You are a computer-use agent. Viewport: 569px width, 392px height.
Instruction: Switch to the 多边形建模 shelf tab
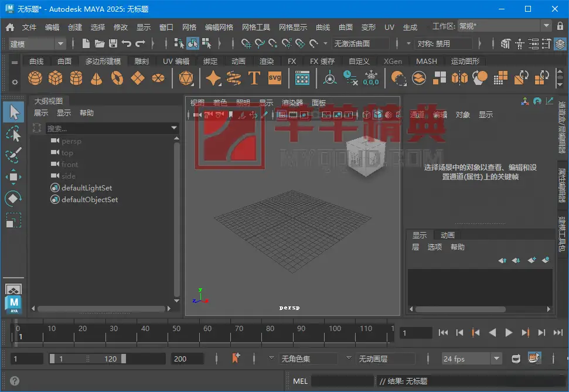[103, 61]
